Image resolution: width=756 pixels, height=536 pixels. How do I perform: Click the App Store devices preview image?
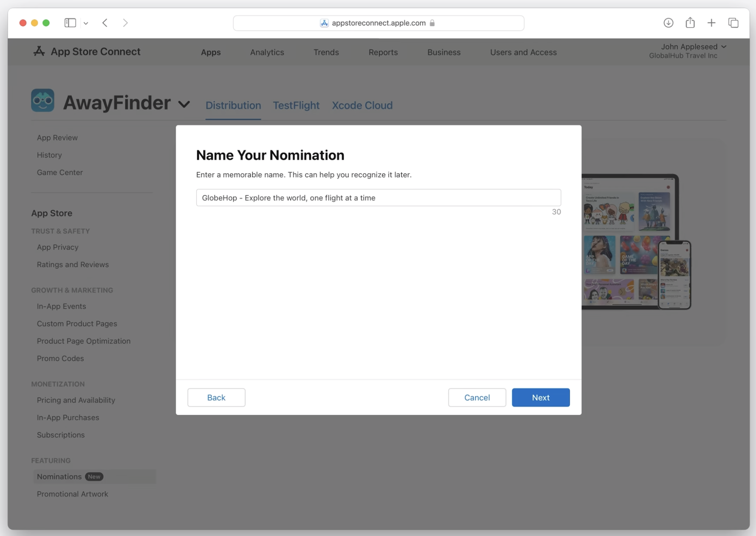(636, 242)
